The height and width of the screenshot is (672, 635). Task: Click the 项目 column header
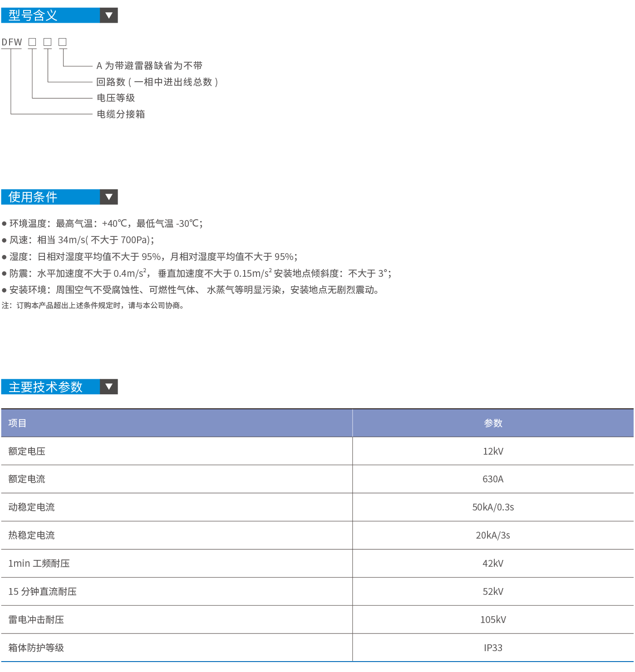[x=17, y=423]
